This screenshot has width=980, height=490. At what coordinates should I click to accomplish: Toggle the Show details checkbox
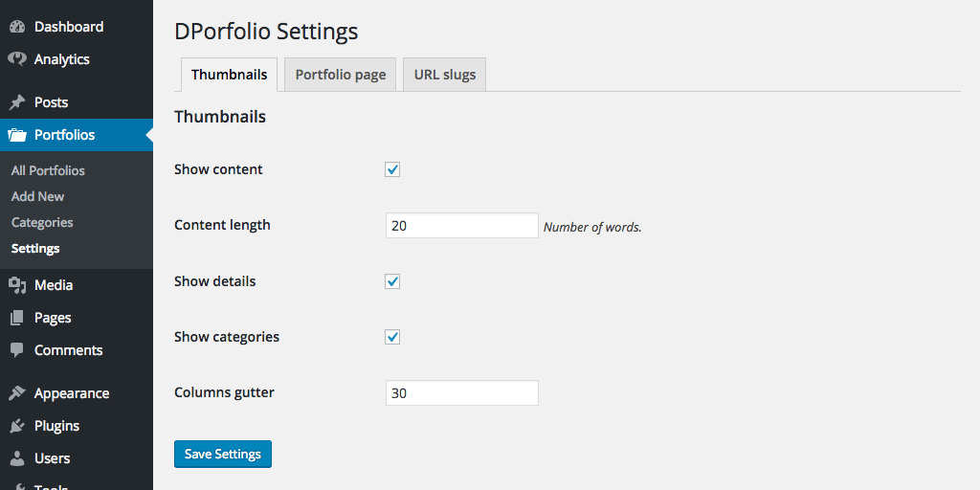point(392,281)
